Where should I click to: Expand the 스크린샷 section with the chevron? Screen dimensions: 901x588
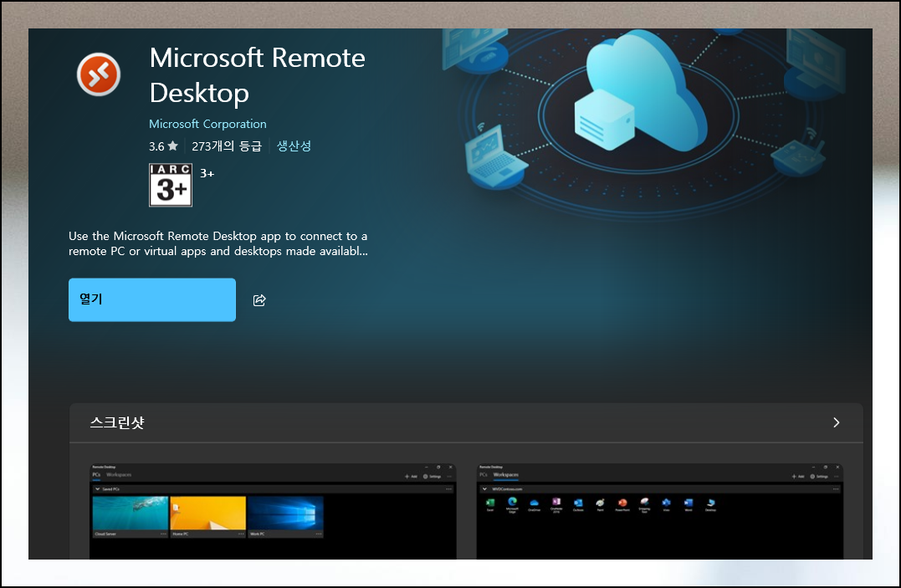[836, 422]
